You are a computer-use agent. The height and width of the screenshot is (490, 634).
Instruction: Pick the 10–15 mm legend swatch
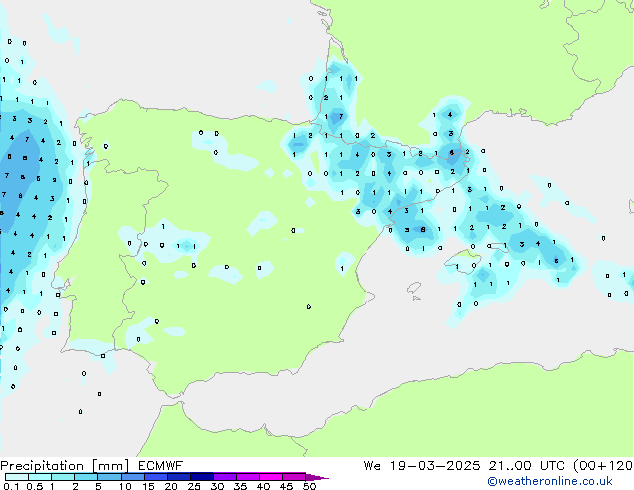(133, 477)
